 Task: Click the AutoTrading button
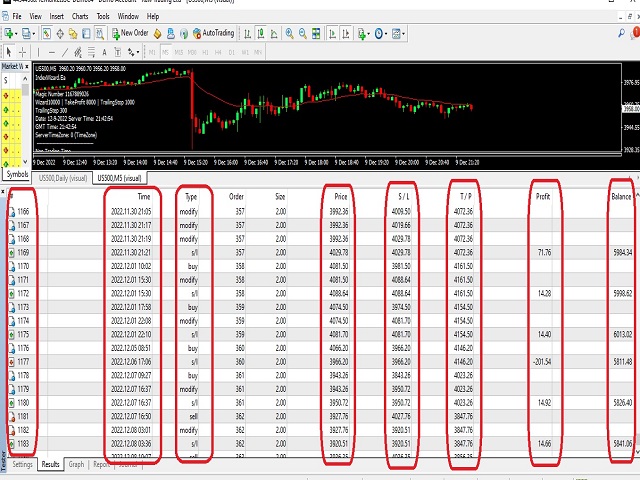tap(213, 33)
